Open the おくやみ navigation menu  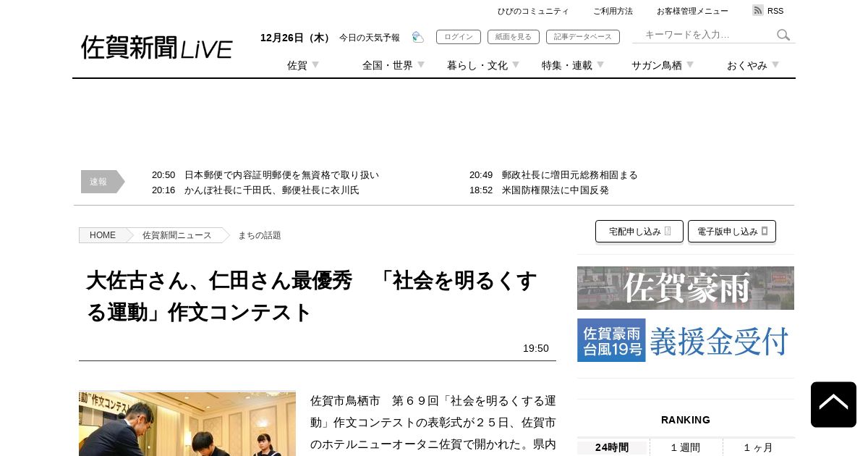click(x=747, y=65)
